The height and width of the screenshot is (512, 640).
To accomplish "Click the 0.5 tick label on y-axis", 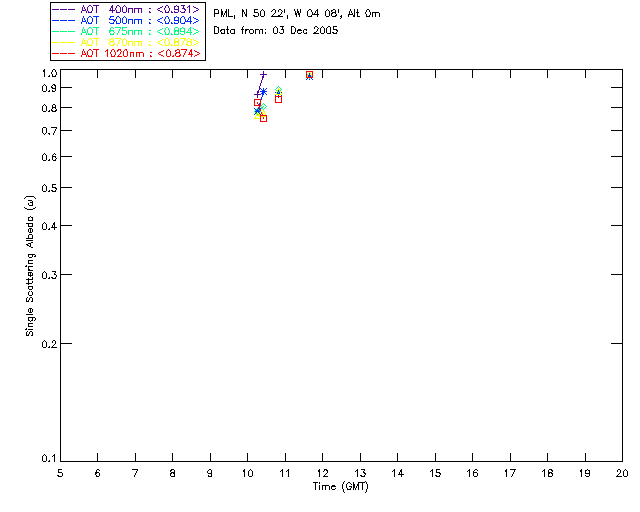I will [x=47, y=188].
